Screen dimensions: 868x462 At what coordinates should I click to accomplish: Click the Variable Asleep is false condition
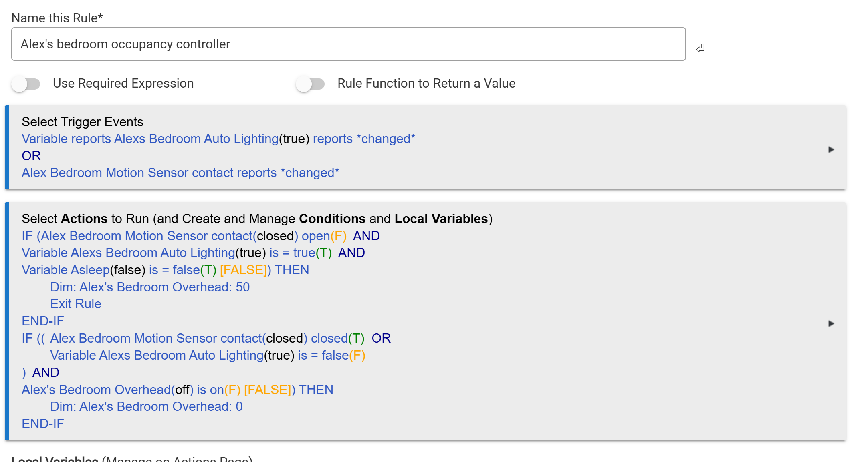click(118, 270)
